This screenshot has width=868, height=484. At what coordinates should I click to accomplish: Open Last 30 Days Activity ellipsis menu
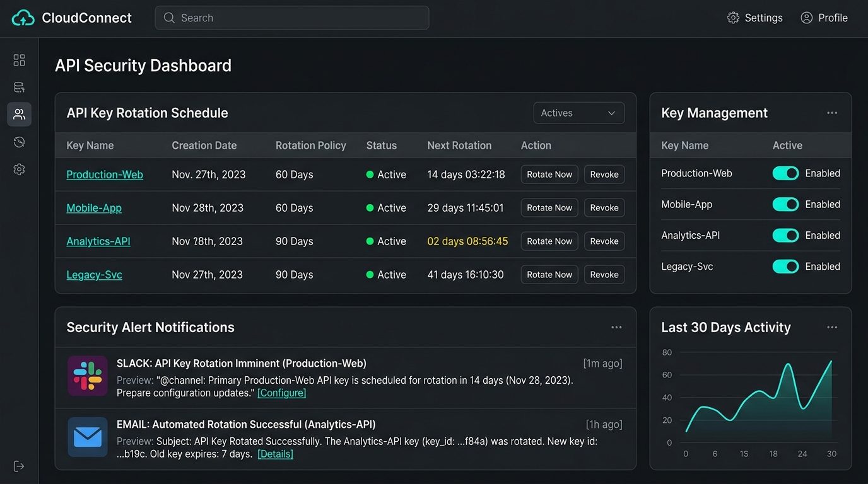832,327
